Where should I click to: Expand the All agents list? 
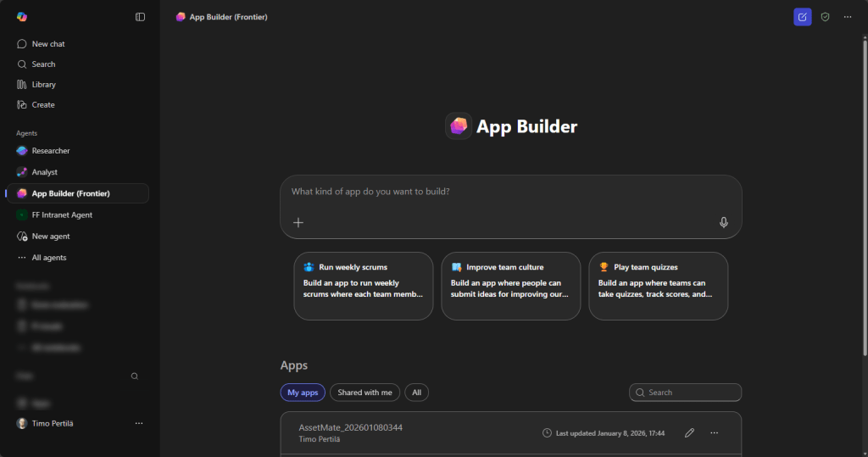tap(49, 258)
